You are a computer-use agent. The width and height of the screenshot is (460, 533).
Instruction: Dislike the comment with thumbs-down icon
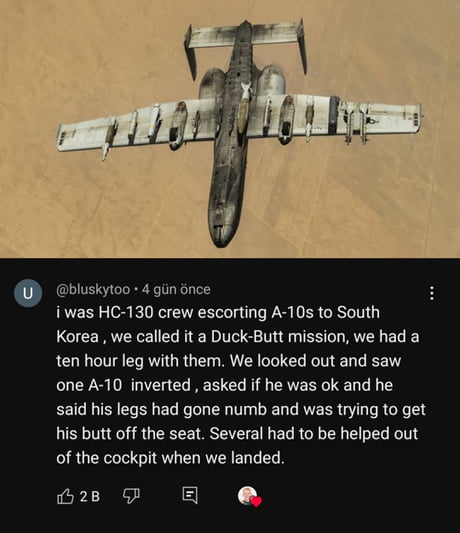point(131,496)
